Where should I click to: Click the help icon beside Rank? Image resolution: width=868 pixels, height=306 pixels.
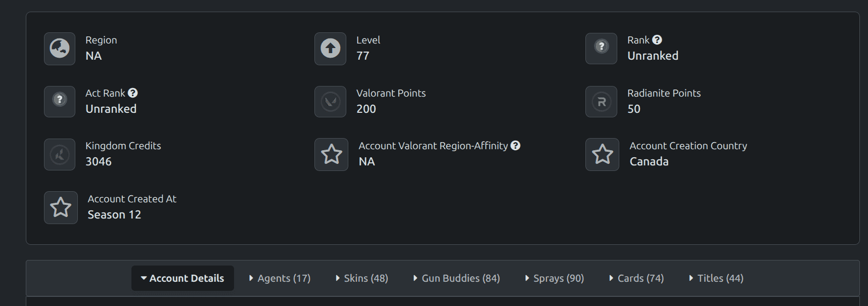click(657, 40)
